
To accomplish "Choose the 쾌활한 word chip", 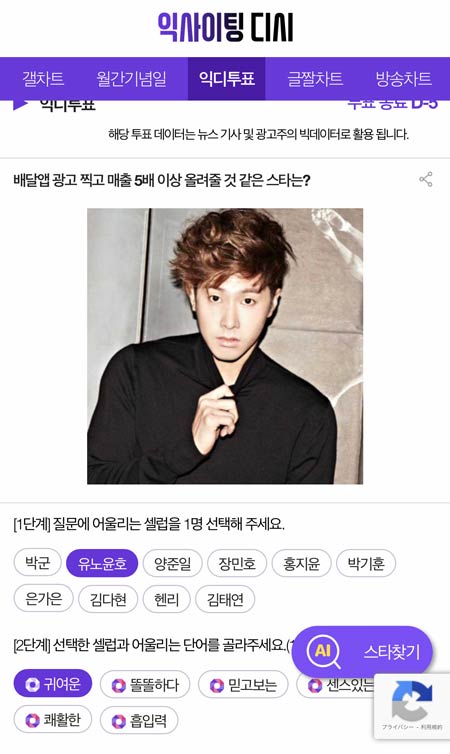I will tap(52, 720).
